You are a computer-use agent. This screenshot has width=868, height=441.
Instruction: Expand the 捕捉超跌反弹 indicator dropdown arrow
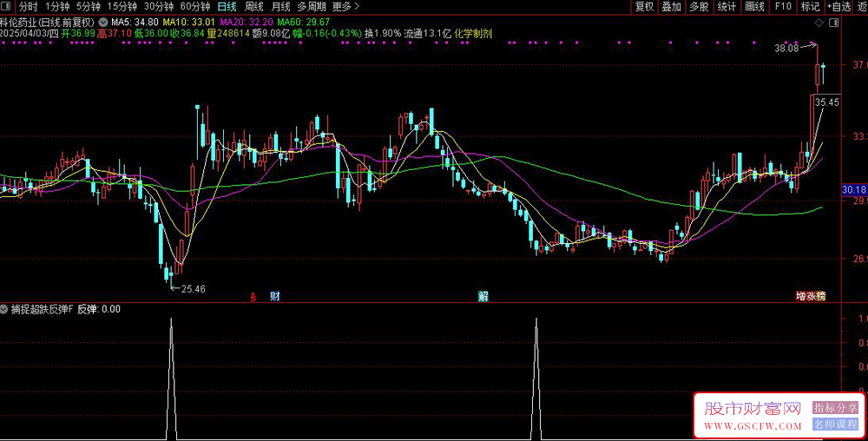click(x=3, y=309)
